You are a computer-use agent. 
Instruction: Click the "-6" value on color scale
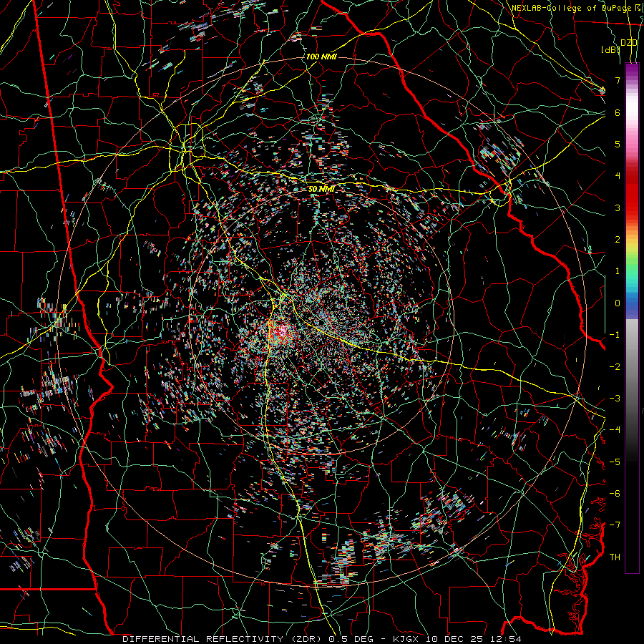[x=615, y=494]
